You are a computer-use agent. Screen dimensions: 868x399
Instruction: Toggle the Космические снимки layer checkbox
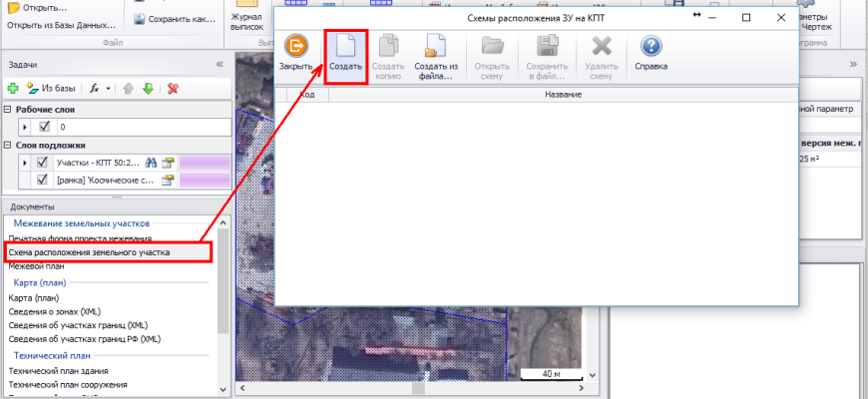(x=43, y=181)
